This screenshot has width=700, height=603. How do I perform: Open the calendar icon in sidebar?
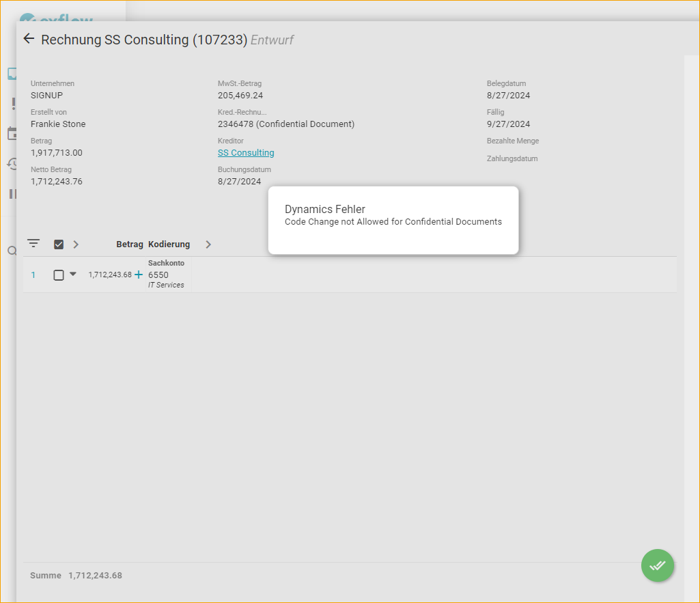12,133
